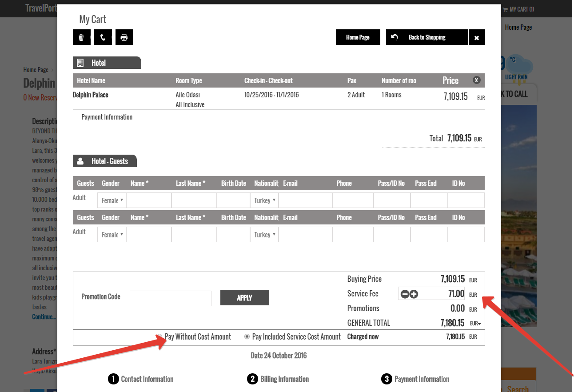Click first guest's E-mail field
This screenshot has height=392, width=574.
tap(305, 200)
